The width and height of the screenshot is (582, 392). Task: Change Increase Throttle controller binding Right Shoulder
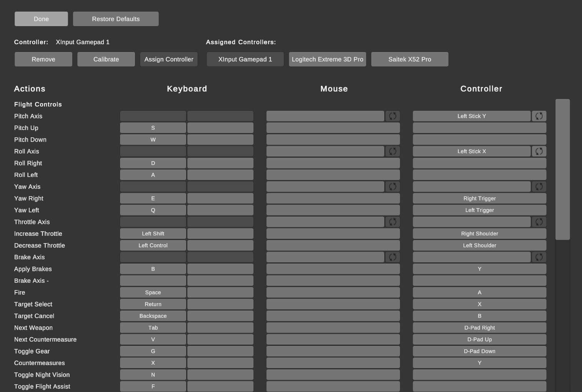click(x=480, y=234)
